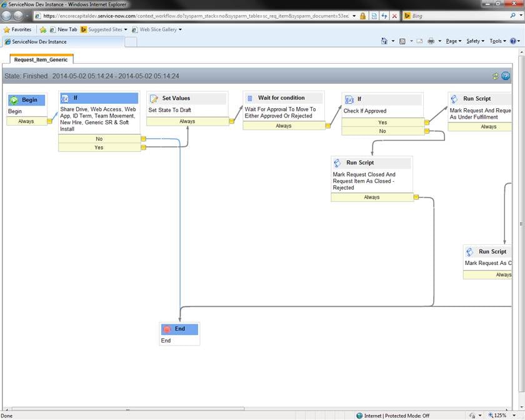Open Favorites via the star icon
The height and width of the screenshot is (420, 525).
point(9,29)
